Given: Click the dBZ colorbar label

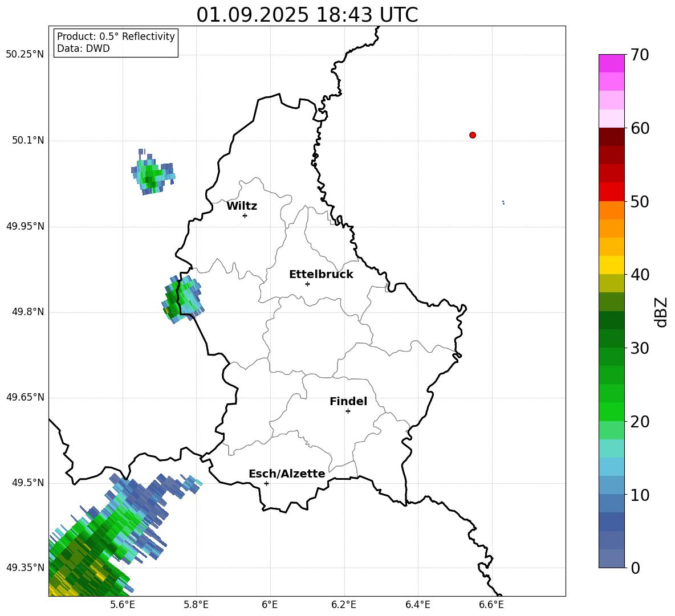Looking at the screenshot, I should point(661,312).
